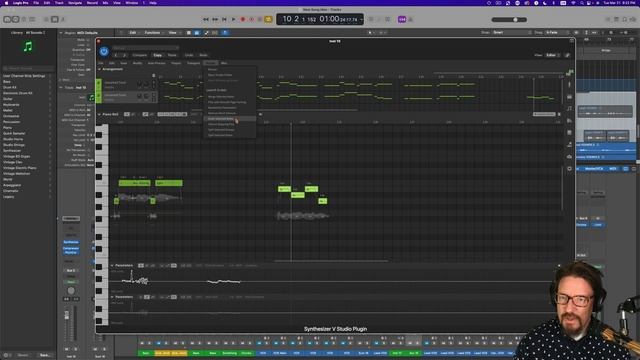640x360 pixels.
Task: Collapse the Piano Roll section
Action: [x=99, y=114]
